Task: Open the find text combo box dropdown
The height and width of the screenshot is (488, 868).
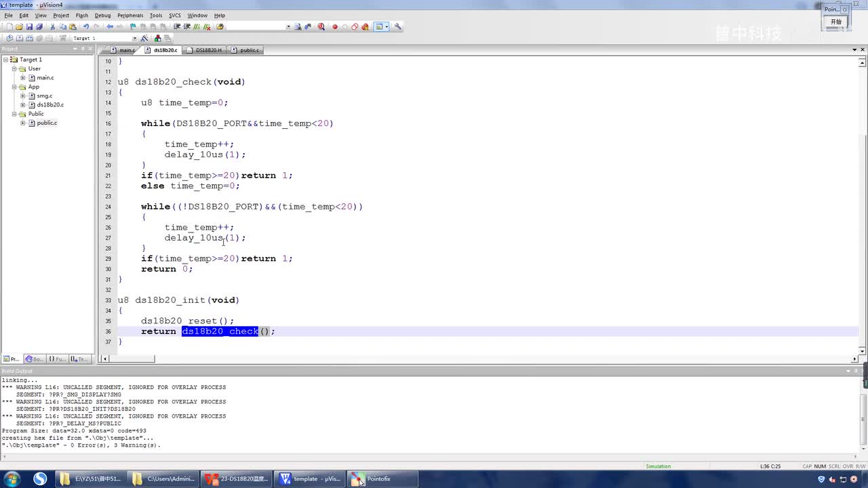Action: (x=288, y=27)
